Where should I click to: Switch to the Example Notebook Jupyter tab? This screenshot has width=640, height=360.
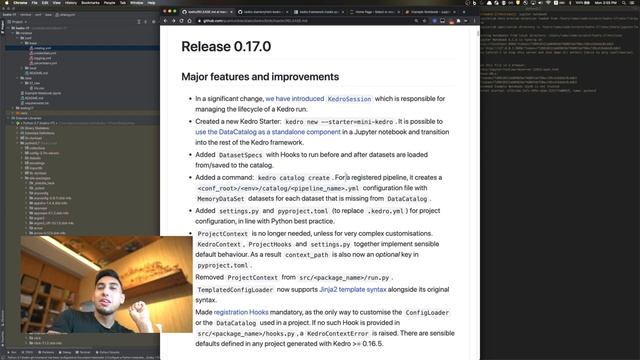click(429, 12)
